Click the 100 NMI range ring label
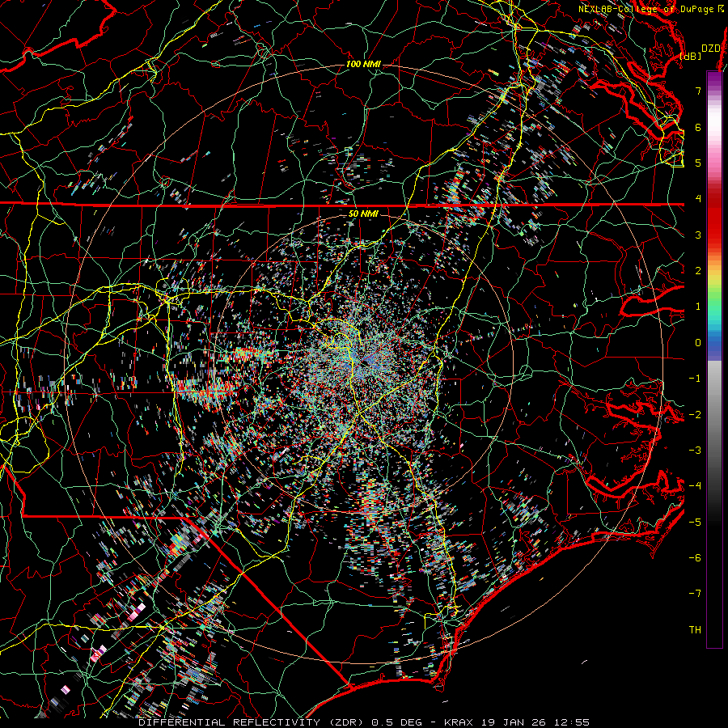Screen dimensions: 728x728 tap(363, 64)
